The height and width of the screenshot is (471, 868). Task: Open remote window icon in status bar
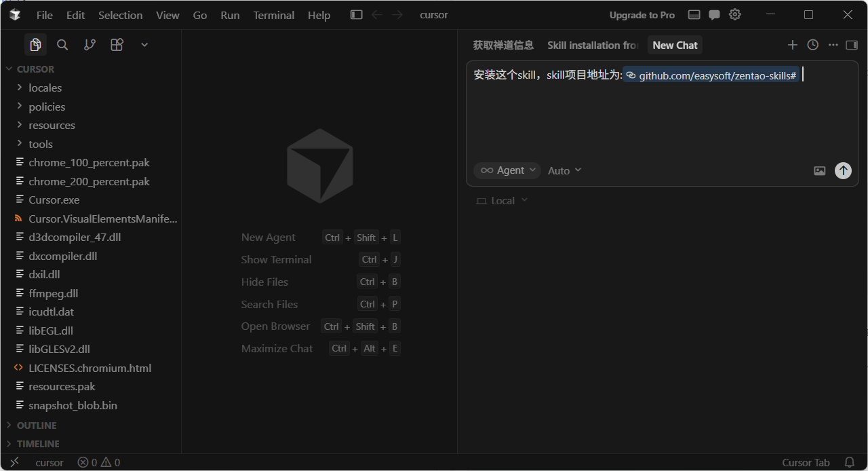coord(14,462)
